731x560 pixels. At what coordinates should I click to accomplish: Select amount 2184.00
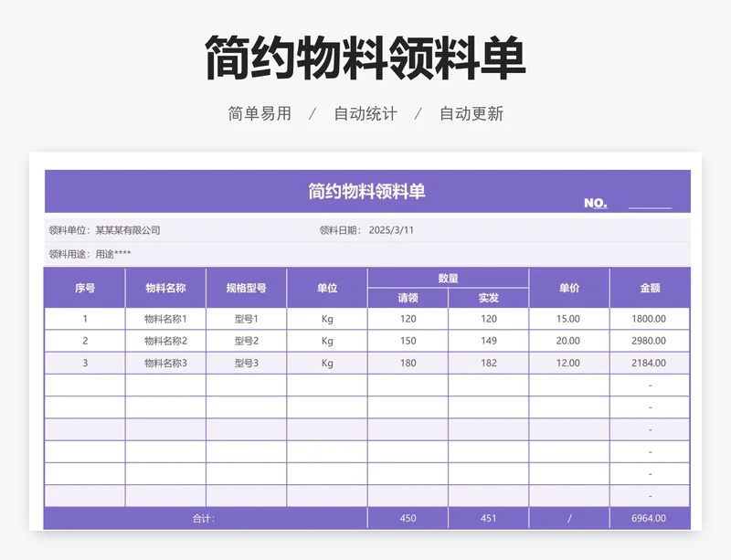click(650, 364)
